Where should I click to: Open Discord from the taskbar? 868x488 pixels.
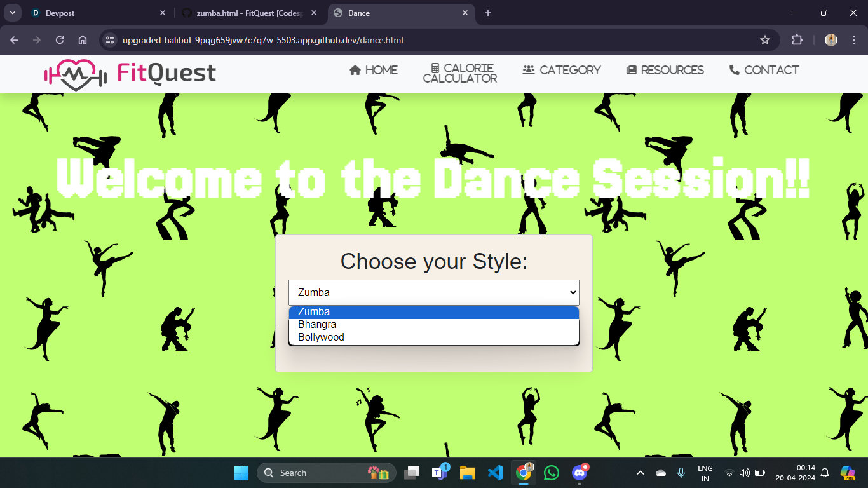tap(580, 473)
